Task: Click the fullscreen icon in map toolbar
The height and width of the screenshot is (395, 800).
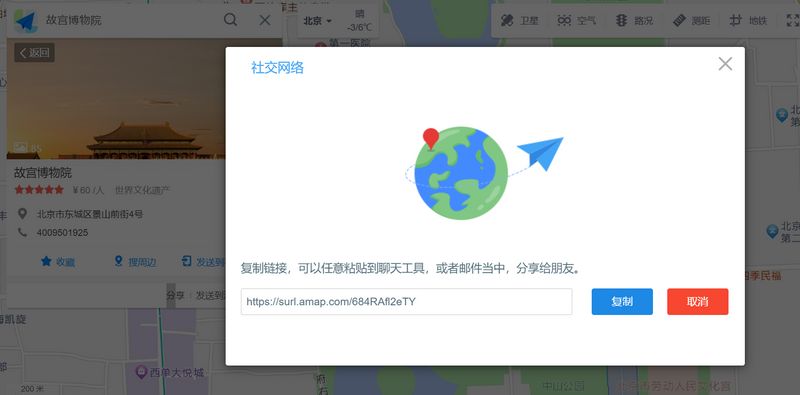Action: (793, 21)
